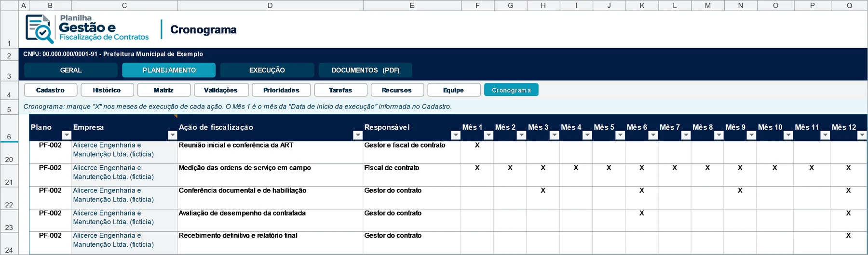Viewport: 868px width, 255px height.
Task: Open the Mês 5 filter dropdown
Action: [x=620, y=135]
